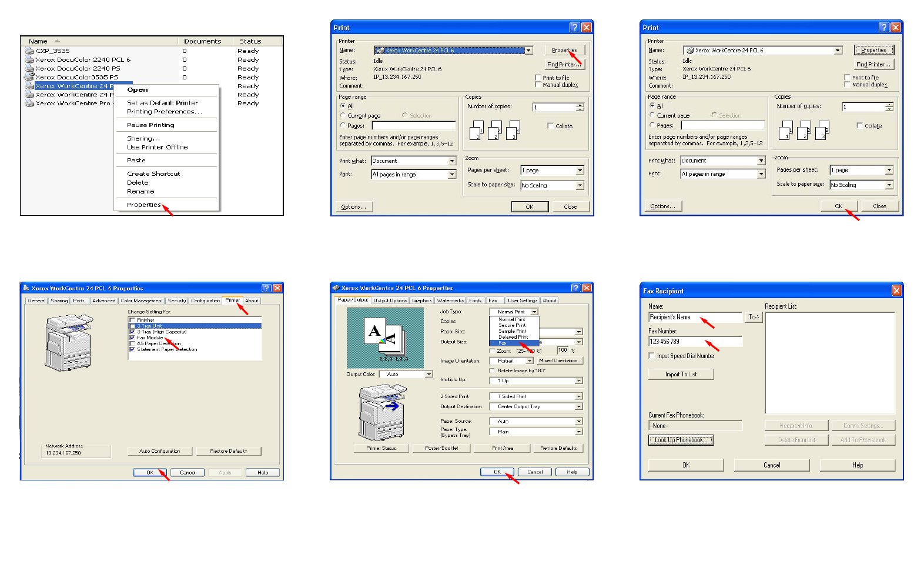Click the Xerox DocuColor 2240 PCL 6 printer icon
This screenshot has height=561, width=924.
coord(29,59)
